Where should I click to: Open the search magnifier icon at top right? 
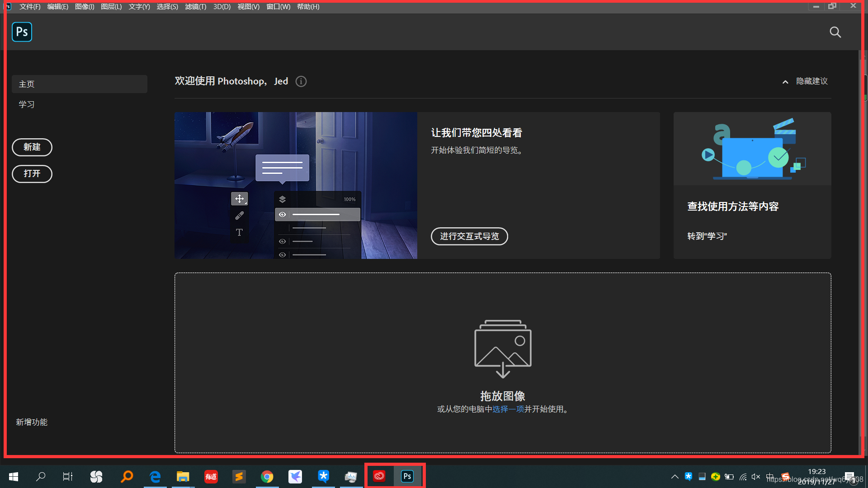(x=835, y=32)
